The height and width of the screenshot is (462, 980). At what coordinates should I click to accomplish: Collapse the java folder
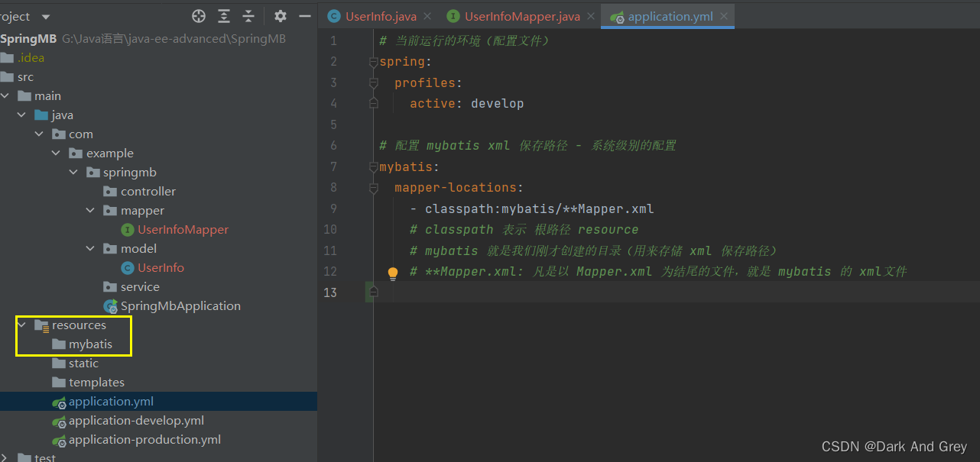(x=22, y=115)
